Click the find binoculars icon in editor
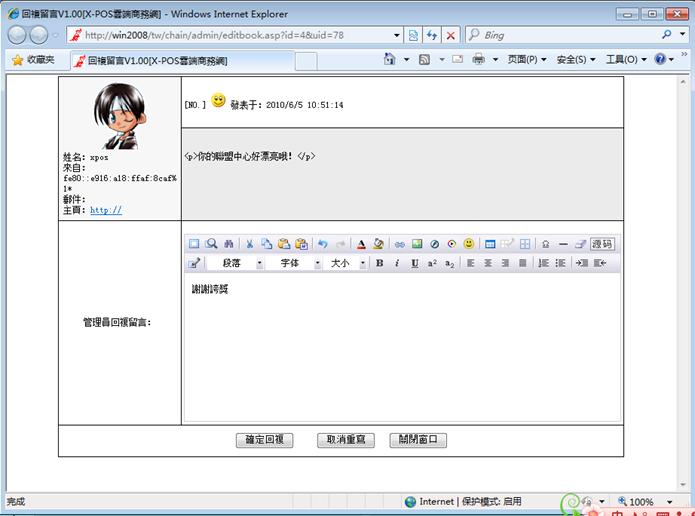 click(228, 244)
